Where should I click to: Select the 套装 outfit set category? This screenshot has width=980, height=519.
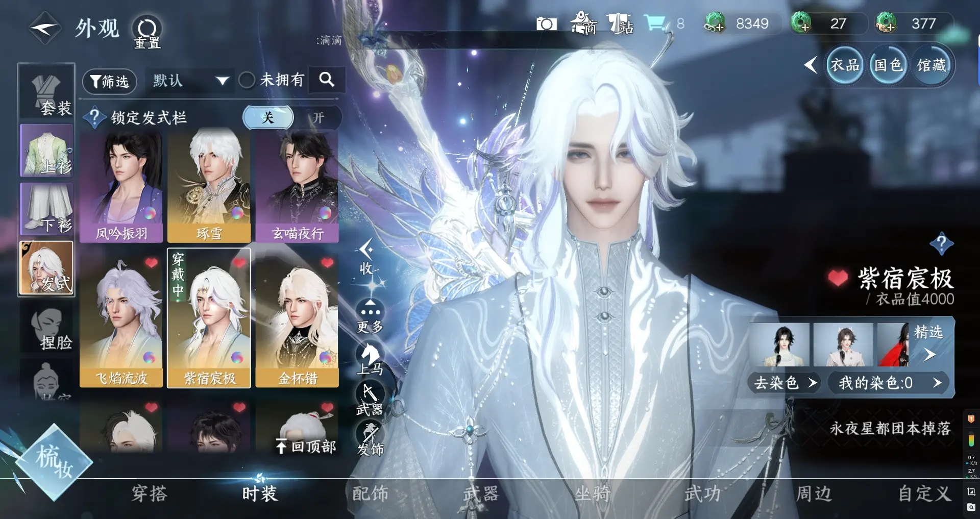tap(46, 92)
